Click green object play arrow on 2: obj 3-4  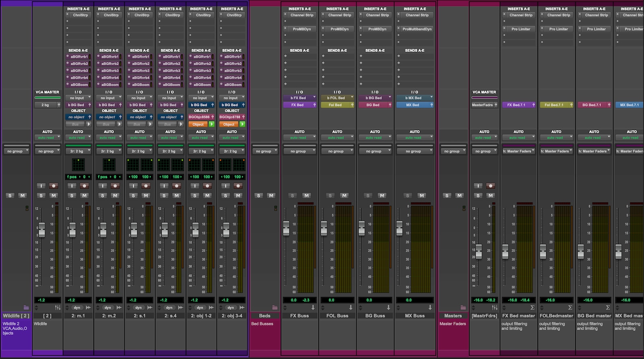click(242, 124)
